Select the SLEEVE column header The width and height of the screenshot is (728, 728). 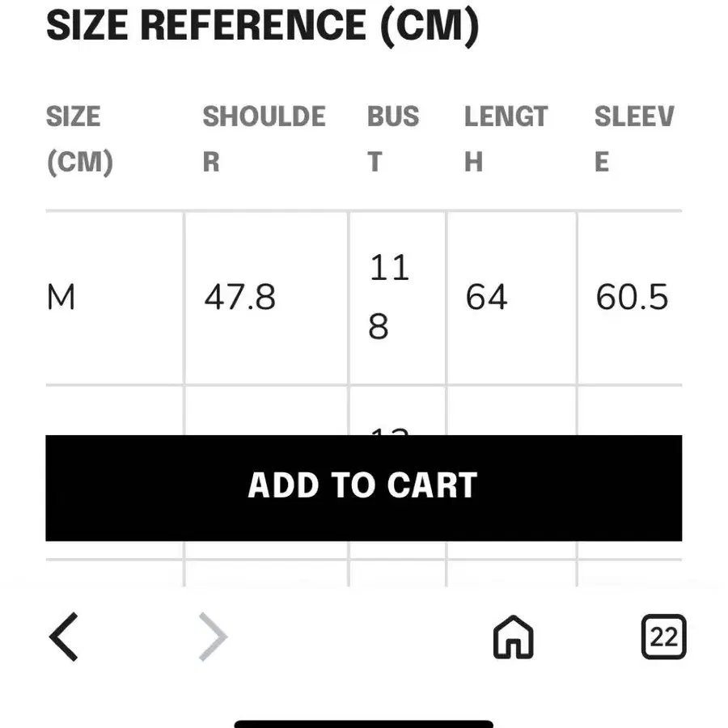633,139
